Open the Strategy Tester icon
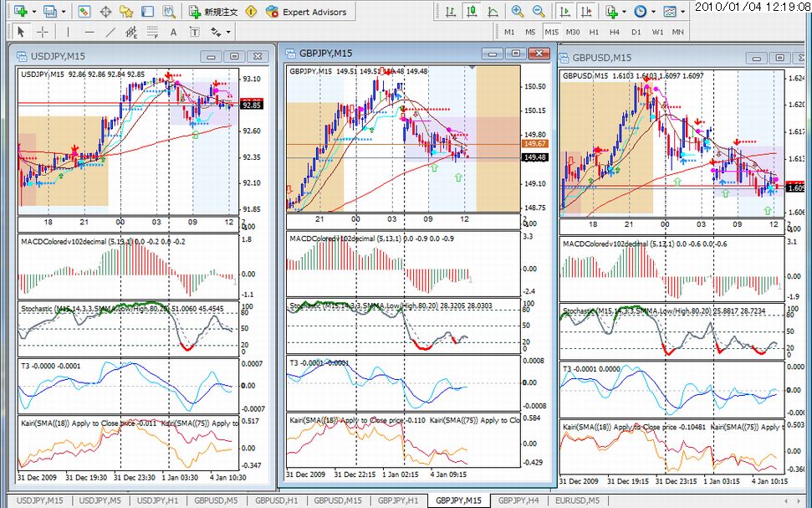Screen dimensions: 812x508 coord(169,11)
